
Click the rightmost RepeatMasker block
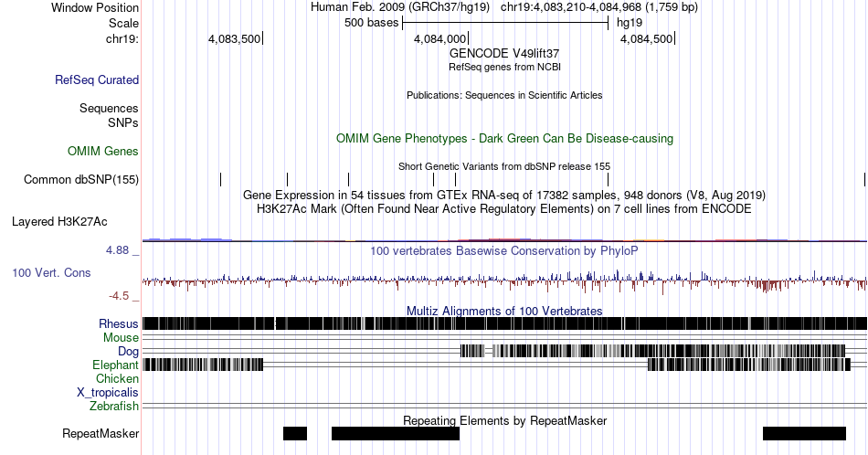804,433
